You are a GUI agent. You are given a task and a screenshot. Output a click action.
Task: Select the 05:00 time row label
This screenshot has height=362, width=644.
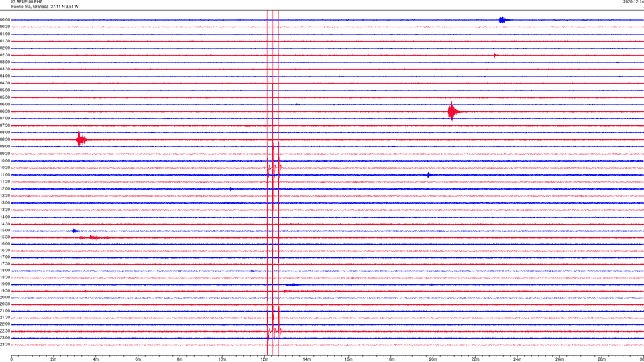[5, 90]
